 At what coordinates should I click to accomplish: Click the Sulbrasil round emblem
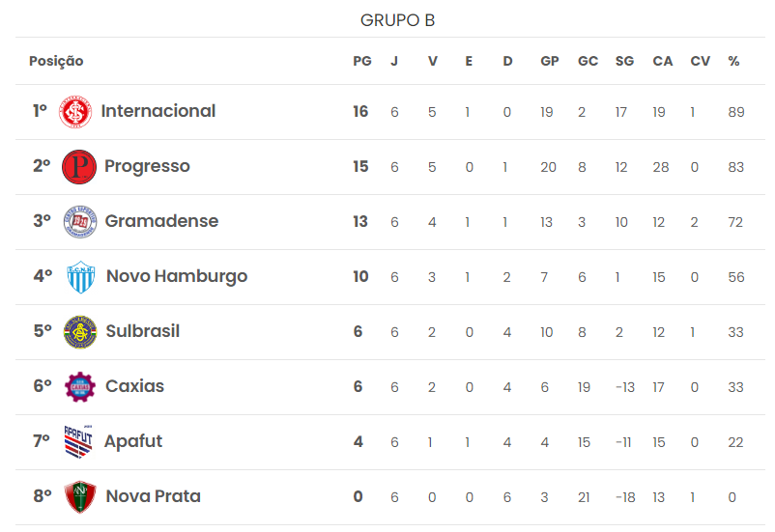(80, 332)
